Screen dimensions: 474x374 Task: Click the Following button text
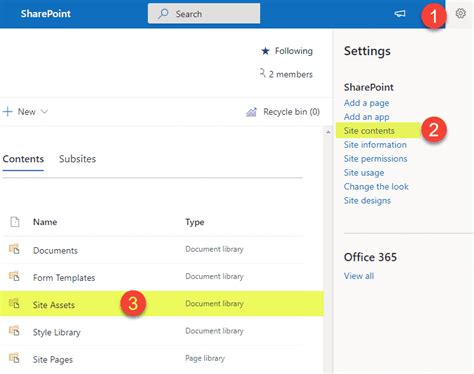click(x=294, y=51)
